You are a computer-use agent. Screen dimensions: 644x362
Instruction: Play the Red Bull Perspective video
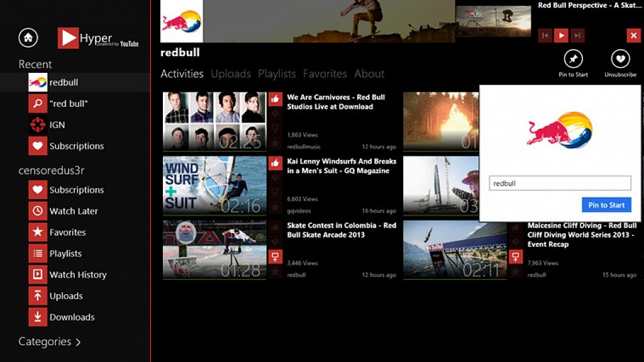tap(561, 36)
